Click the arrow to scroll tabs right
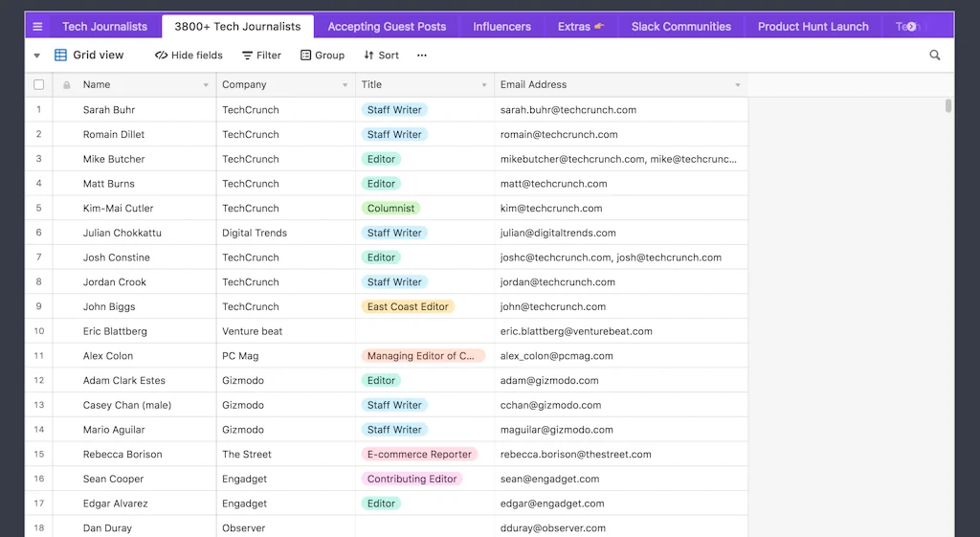 click(911, 26)
